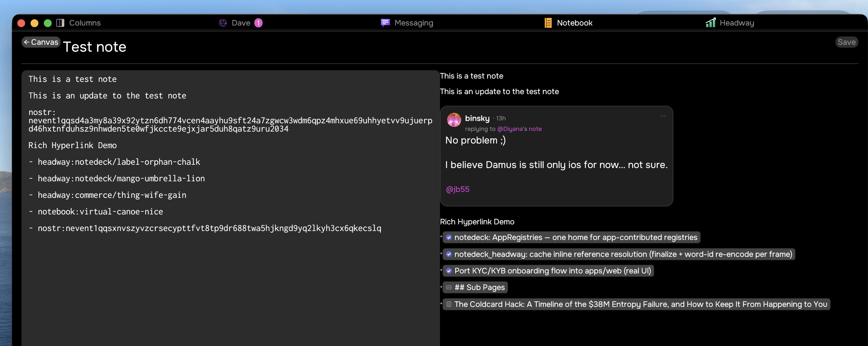Click "This is a test note" in the editor

click(73, 79)
